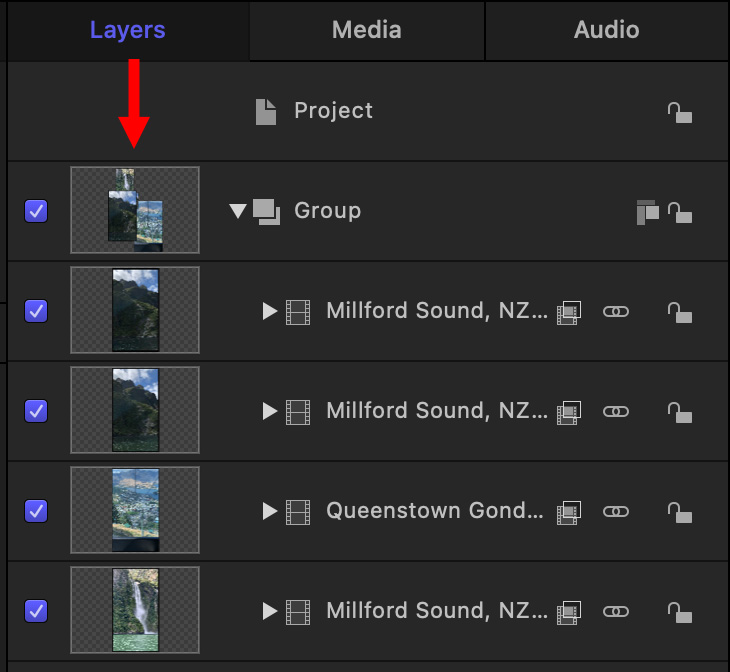Uncheck the Group visibility checkbox
The width and height of the screenshot is (730, 672).
point(36,211)
